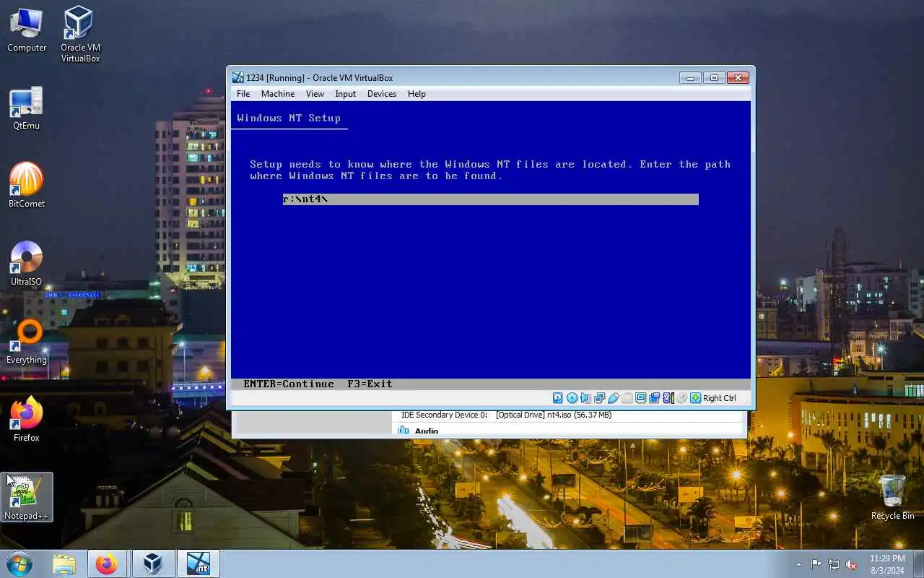Minimize the 1234 VirtualBox VM window

(x=690, y=77)
